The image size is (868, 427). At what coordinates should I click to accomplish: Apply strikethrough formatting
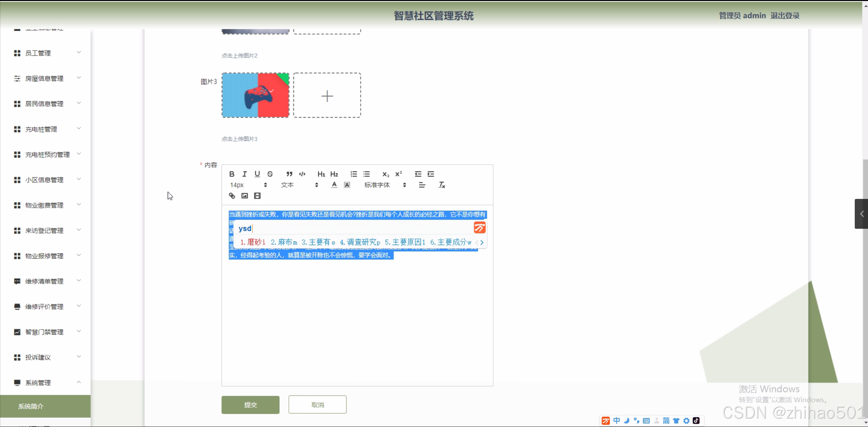[270, 174]
